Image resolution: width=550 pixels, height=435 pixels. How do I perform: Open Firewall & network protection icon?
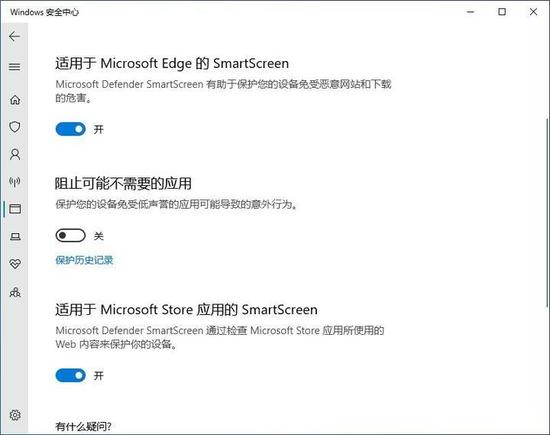pyautogui.click(x=15, y=181)
